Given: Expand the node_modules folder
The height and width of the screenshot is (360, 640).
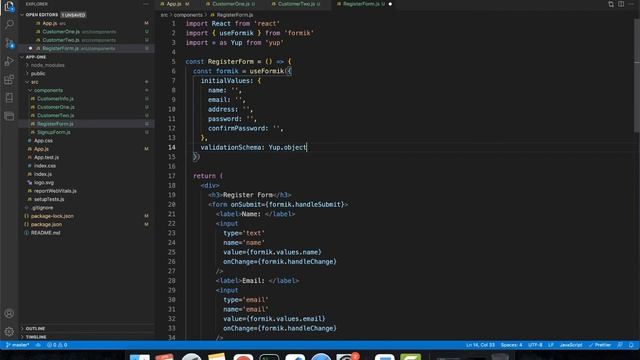Looking at the screenshot, I should [47, 65].
